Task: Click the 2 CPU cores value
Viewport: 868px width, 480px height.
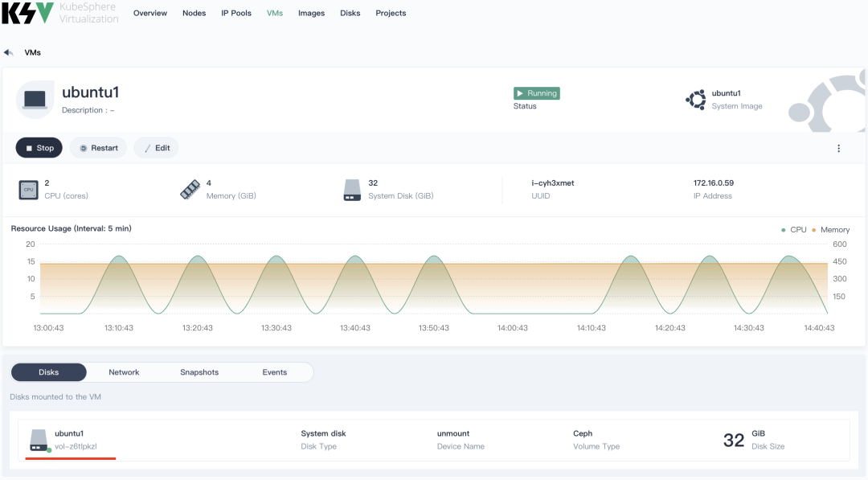Action: click(47, 183)
